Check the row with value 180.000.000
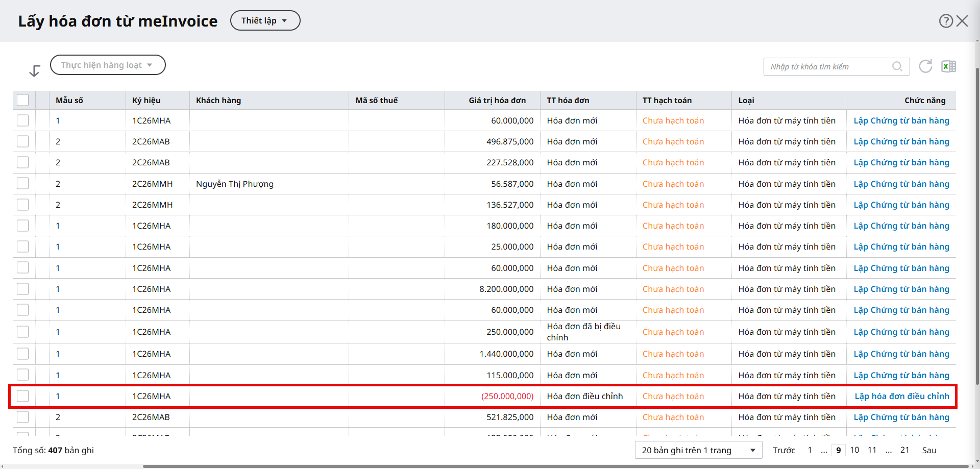 (x=23, y=226)
